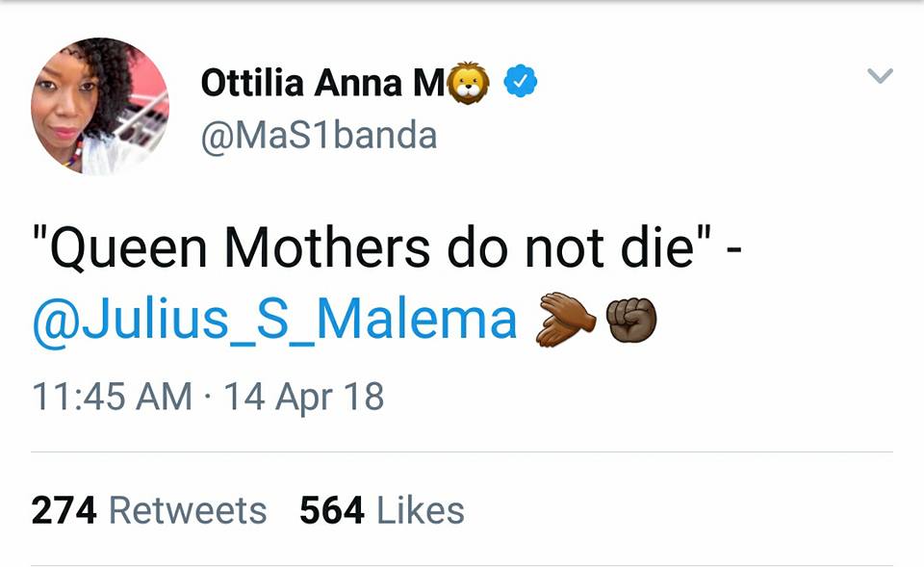The image size is (924, 567).
Task: Click the lion emoji in display name
Action: tap(469, 83)
